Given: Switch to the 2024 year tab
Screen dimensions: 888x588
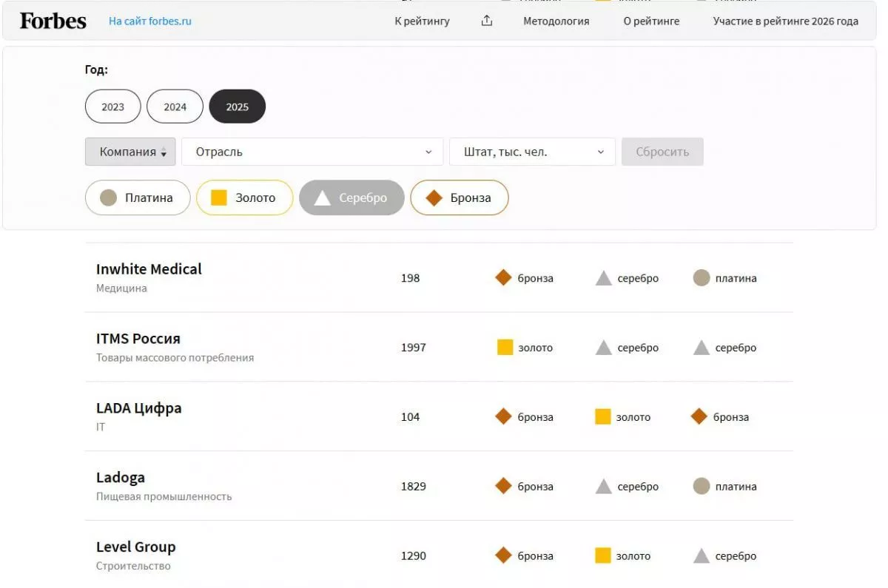Looking at the screenshot, I should (175, 106).
